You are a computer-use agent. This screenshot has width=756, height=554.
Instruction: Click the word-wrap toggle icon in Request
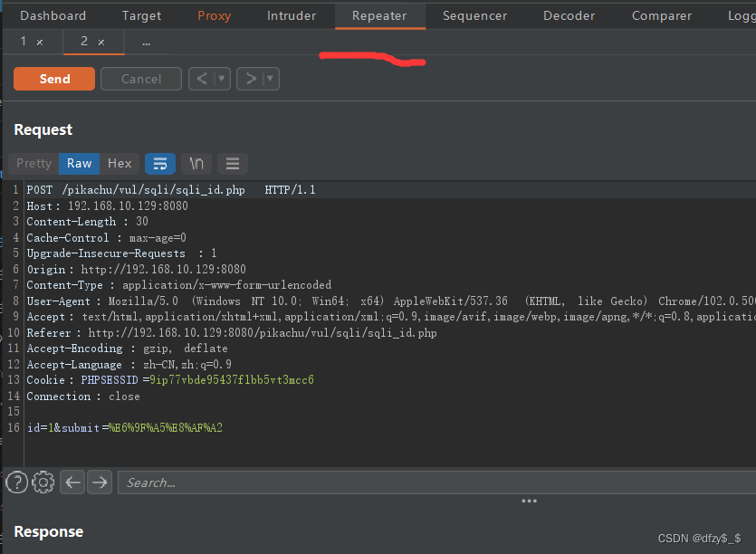tap(160, 164)
